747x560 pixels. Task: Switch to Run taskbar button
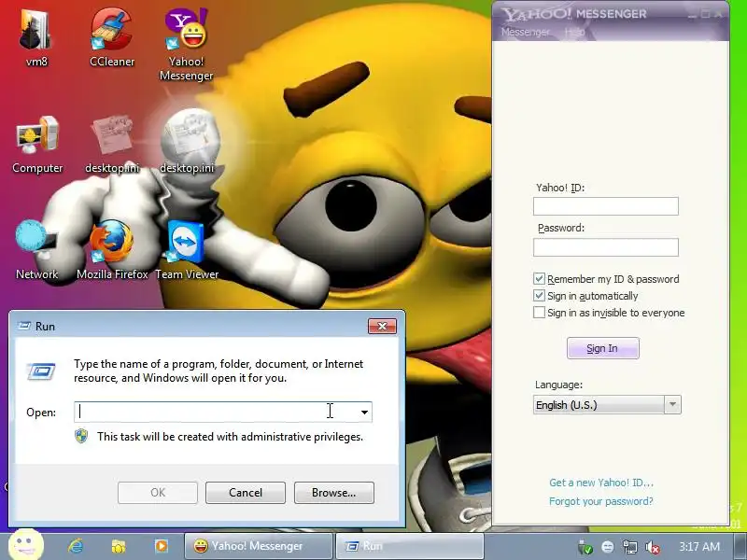410,546
